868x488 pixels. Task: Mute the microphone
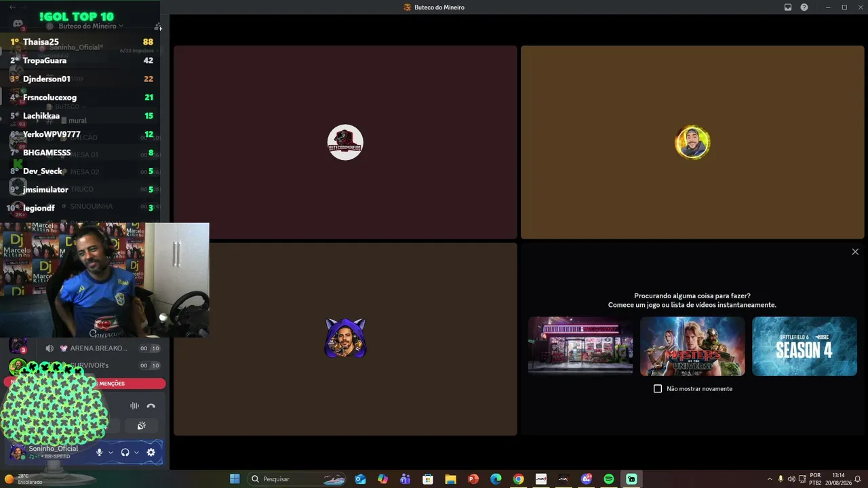pos(100,452)
